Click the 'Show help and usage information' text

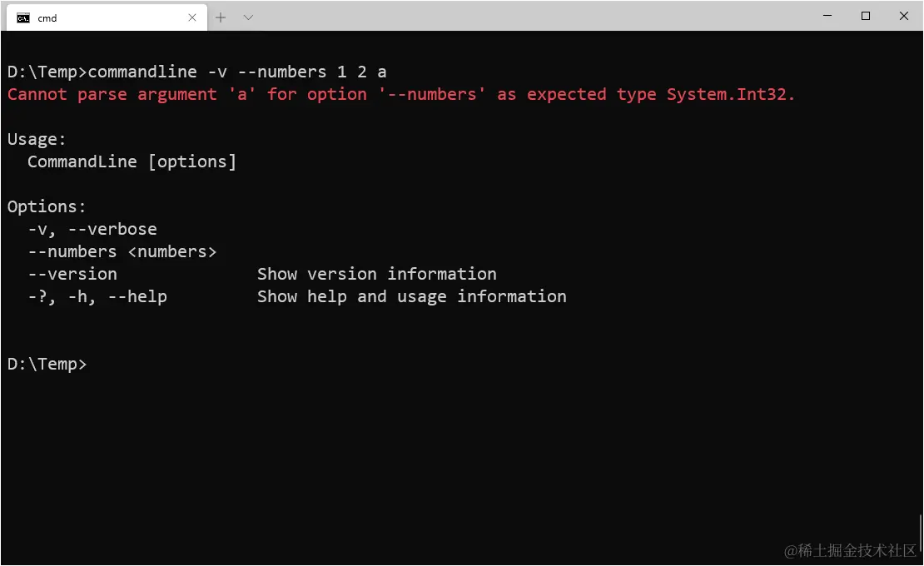[x=410, y=296]
